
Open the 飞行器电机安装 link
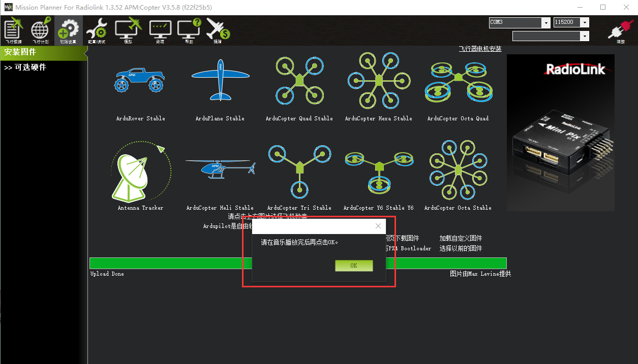coord(480,49)
